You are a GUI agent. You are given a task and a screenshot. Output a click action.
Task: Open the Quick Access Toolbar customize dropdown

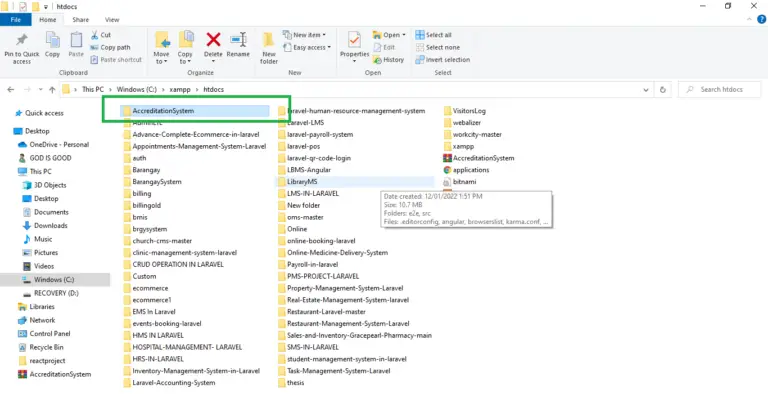[46, 7]
